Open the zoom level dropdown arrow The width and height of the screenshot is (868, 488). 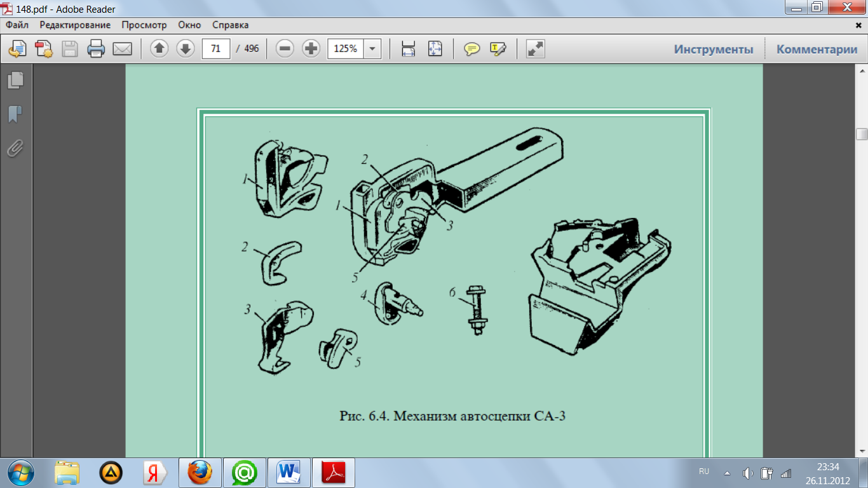click(x=371, y=49)
